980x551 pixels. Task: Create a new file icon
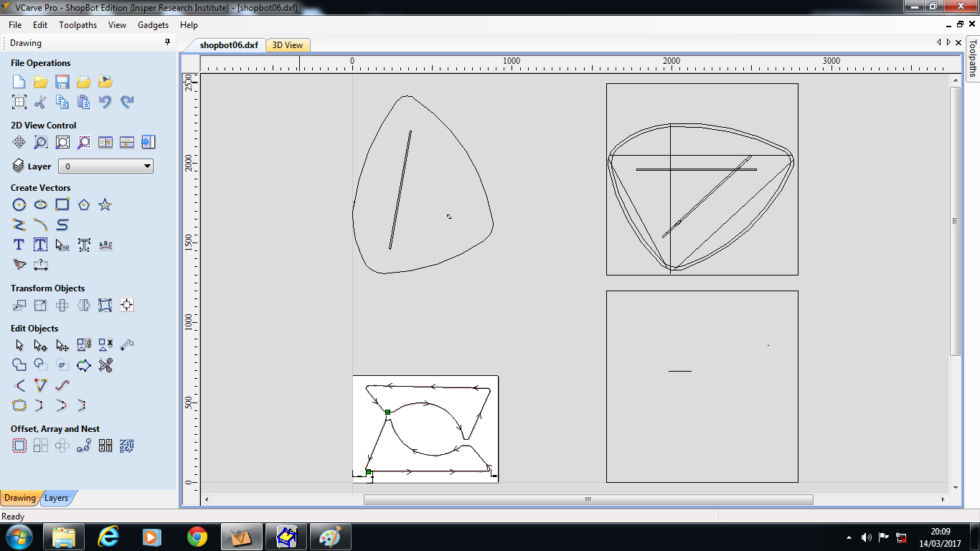point(19,82)
